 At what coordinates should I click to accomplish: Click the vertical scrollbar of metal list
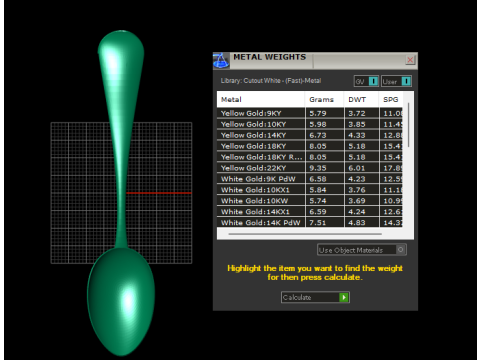click(x=409, y=125)
